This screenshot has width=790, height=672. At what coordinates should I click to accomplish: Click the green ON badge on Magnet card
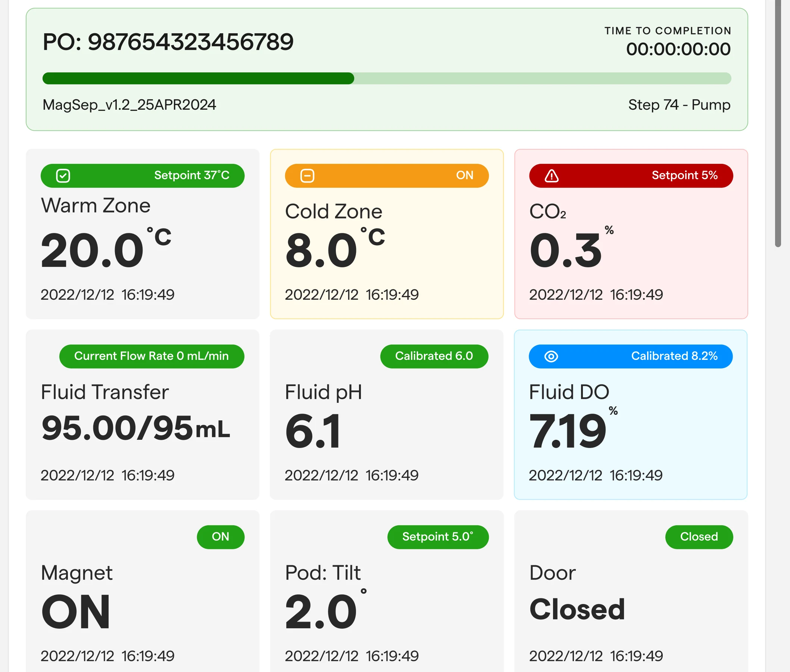[221, 537]
